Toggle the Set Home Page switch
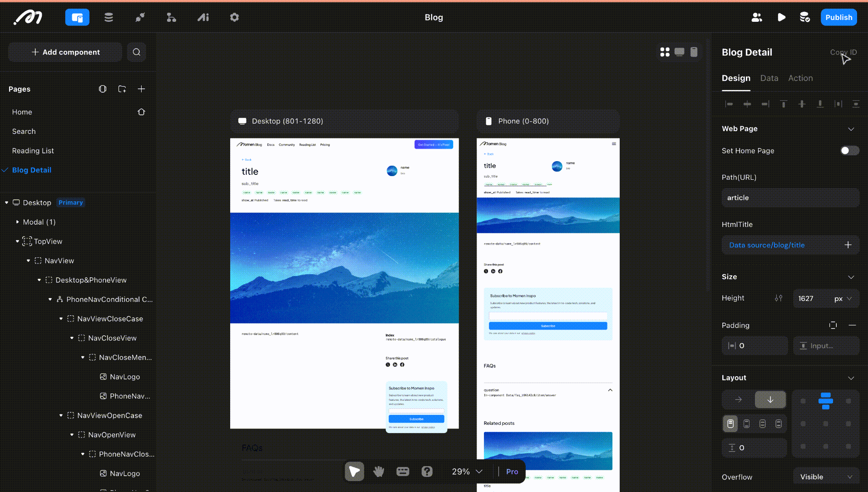868x492 pixels. pos(849,151)
